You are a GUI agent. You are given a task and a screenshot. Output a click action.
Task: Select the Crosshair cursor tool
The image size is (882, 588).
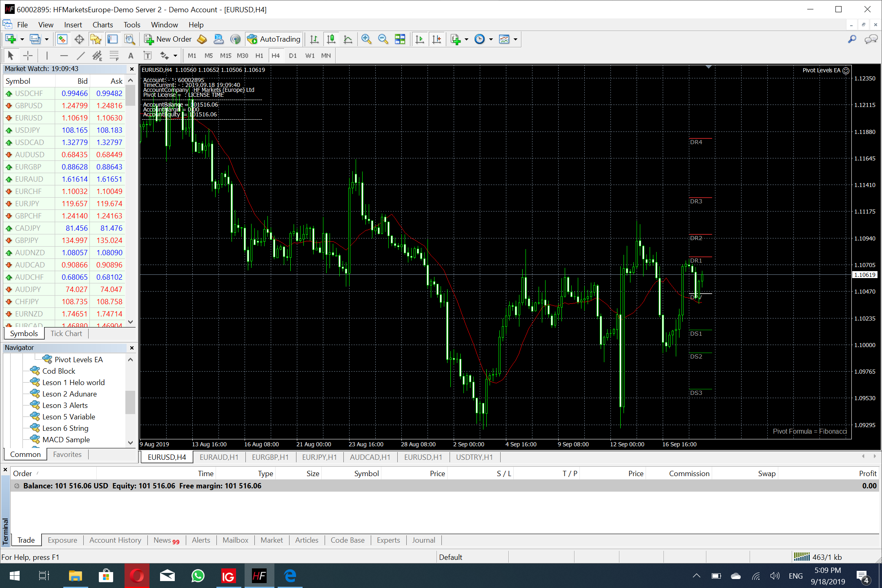point(28,56)
